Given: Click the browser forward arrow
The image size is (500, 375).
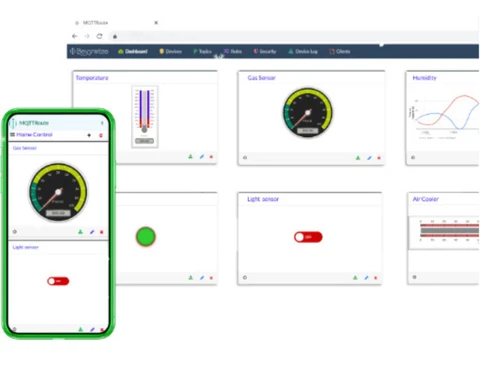Looking at the screenshot, I should [87, 36].
